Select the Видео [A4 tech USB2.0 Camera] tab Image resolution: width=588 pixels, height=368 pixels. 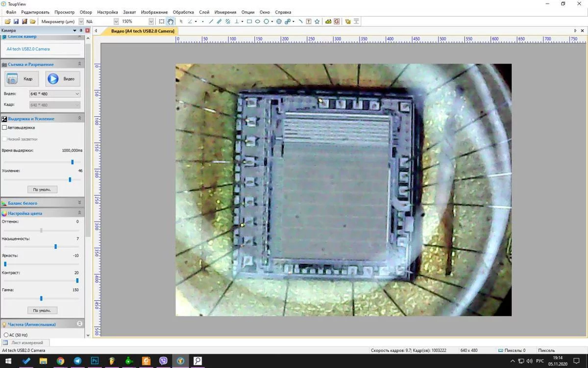tap(142, 31)
